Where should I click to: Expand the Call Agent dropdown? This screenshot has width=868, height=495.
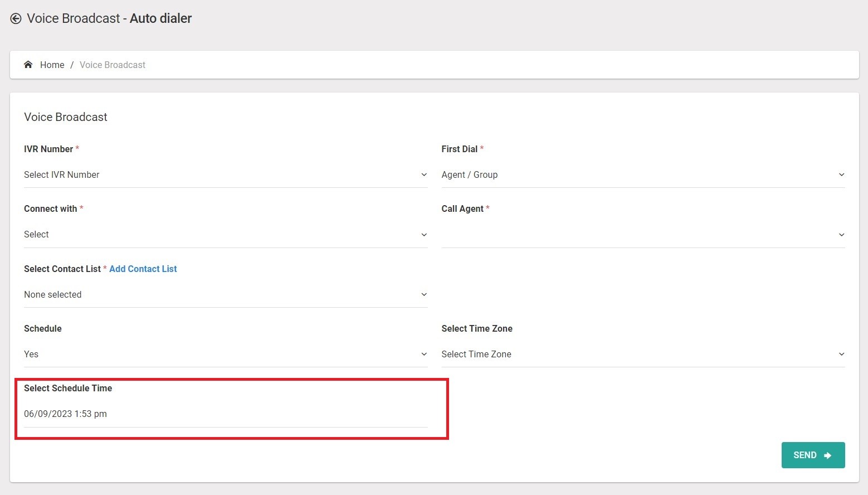tap(643, 235)
